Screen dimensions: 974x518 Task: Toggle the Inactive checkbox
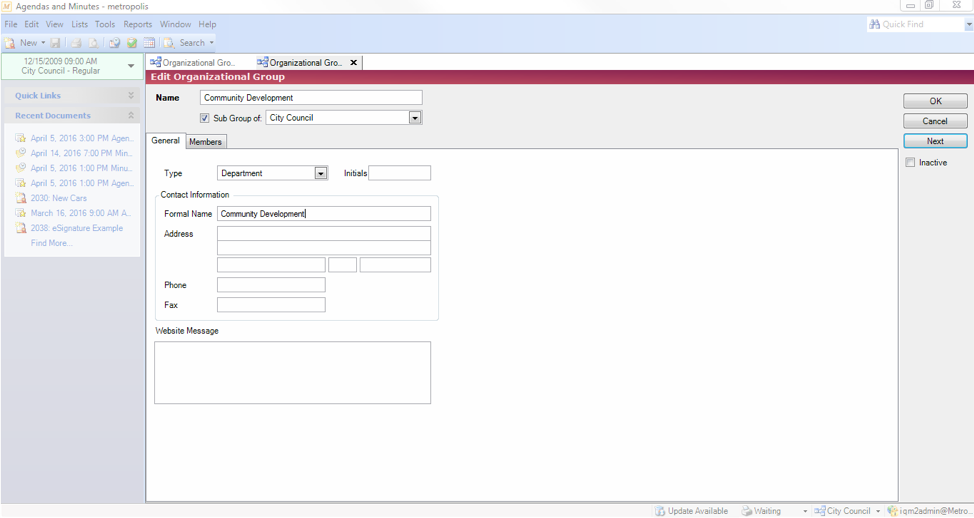point(910,163)
